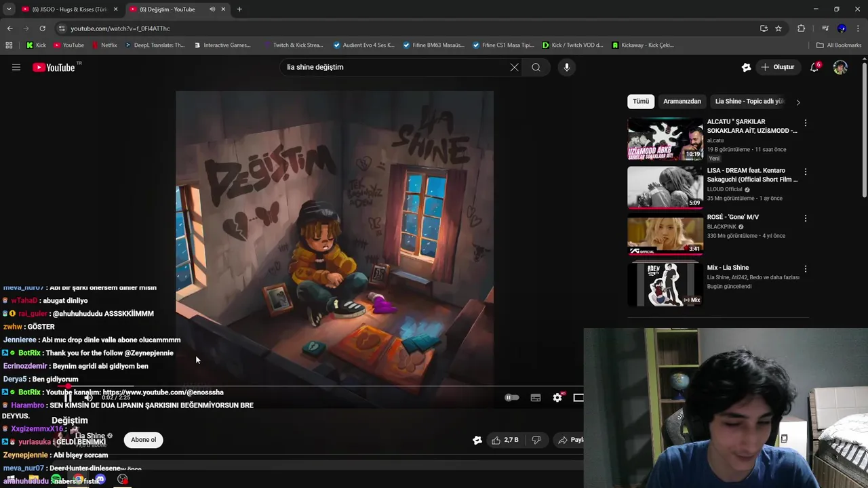
Task: Open the player settings gear
Action: tap(557, 398)
